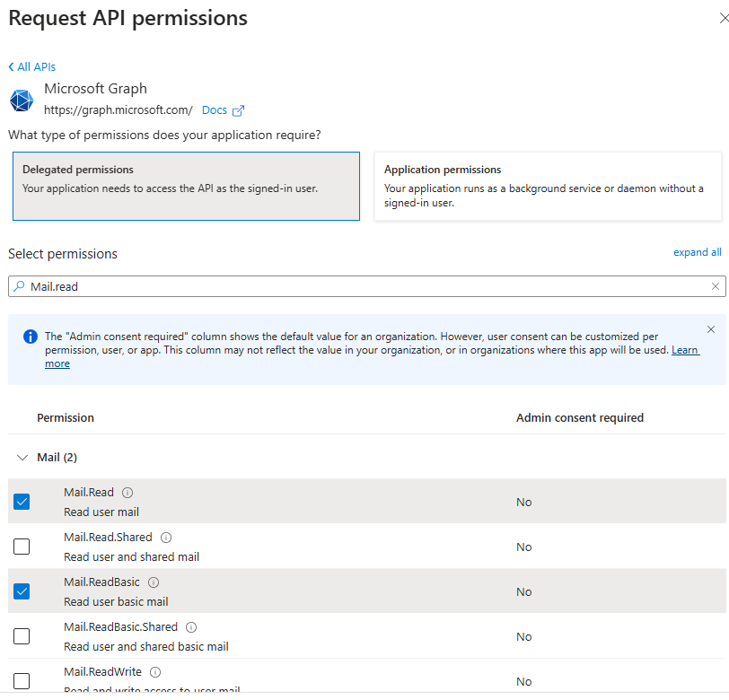Select Delegated permissions card
Screen dimensions: 729x700
pos(186,186)
